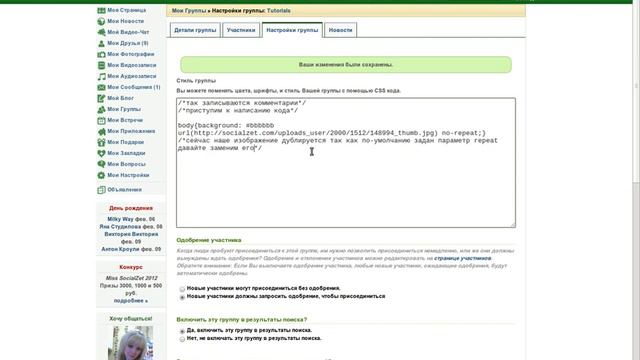Viewport: 640px width, 360px height.
Task: Click the Моя Страница sidebar icon
Action: pyautogui.click(x=101, y=10)
